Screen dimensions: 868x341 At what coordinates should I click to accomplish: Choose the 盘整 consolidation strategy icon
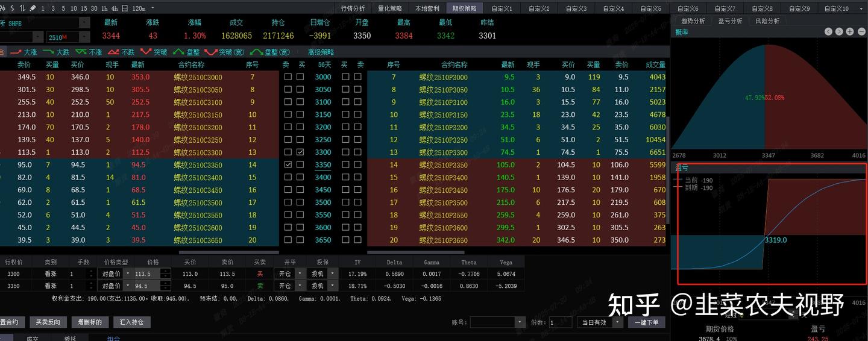click(x=186, y=52)
